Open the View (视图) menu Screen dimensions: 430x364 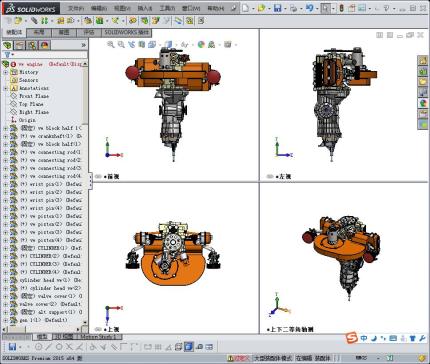(122, 8)
